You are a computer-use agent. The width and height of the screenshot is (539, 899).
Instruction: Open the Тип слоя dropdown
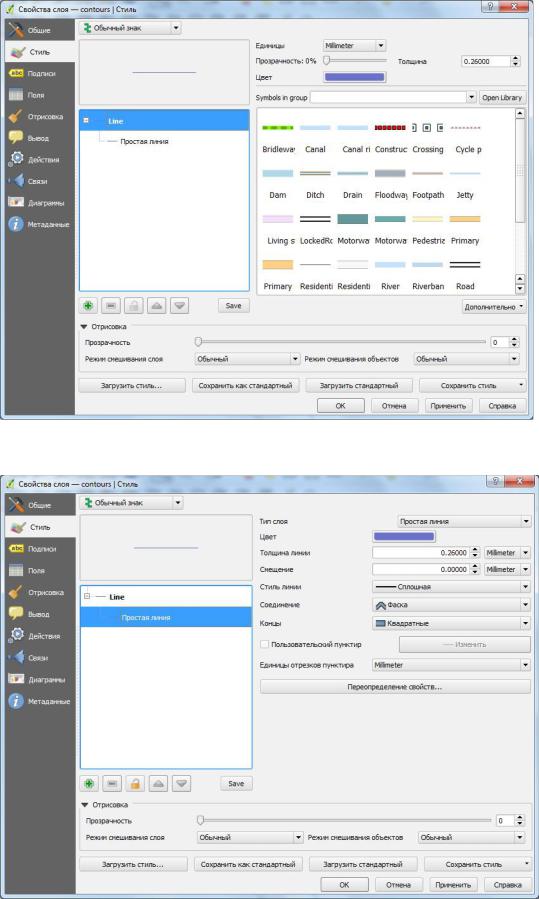coord(464,522)
